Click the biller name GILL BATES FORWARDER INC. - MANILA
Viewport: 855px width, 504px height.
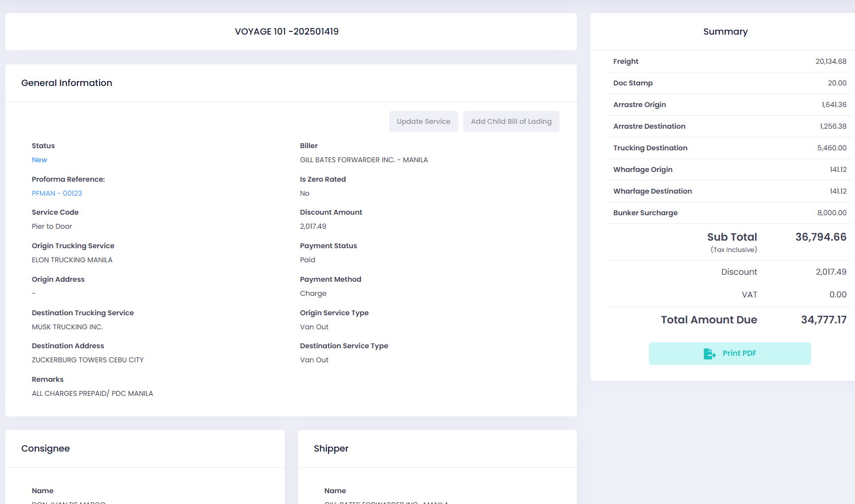click(x=364, y=160)
